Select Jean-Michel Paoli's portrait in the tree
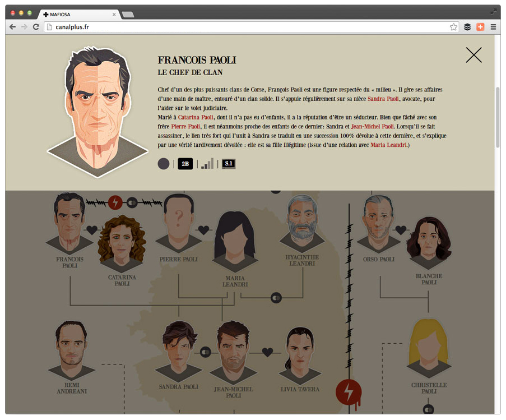Image resolution: width=506 pixels, height=420 pixels. pos(233,352)
